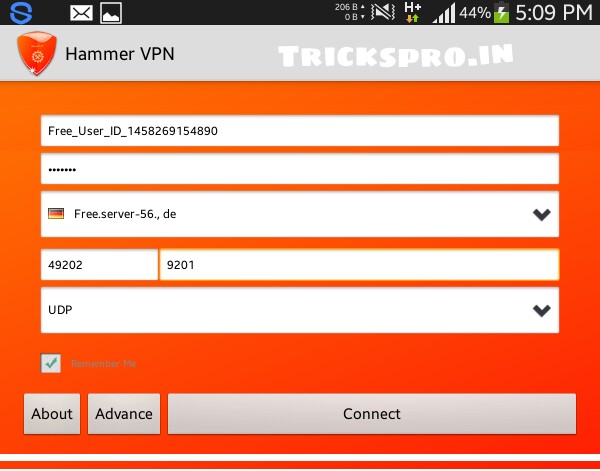Expand the server list chevron arrow
600x471 pixels.
click(541, 214)
